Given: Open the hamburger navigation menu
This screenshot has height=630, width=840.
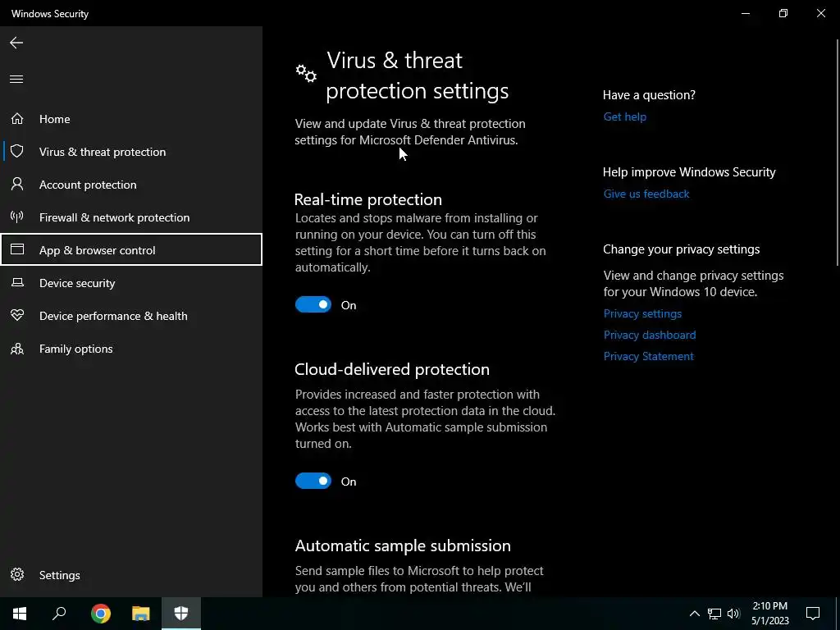Looking at the screenshot, I should 16,80.
